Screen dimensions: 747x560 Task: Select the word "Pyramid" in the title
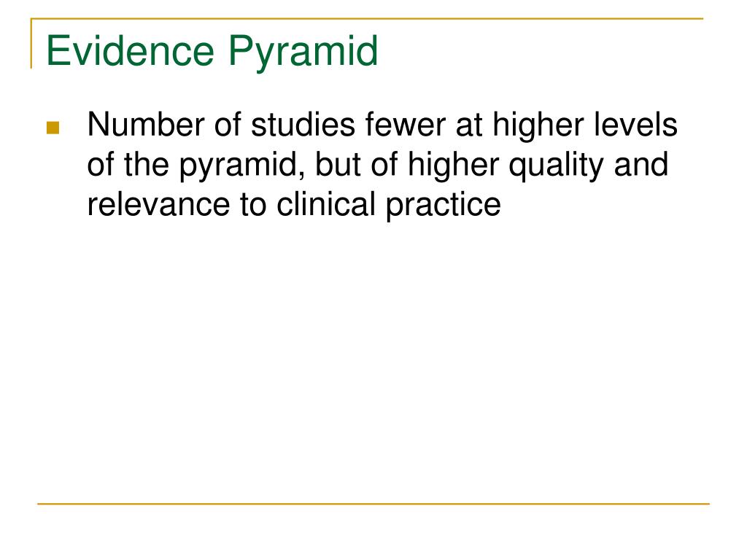[x=303, y=53]
